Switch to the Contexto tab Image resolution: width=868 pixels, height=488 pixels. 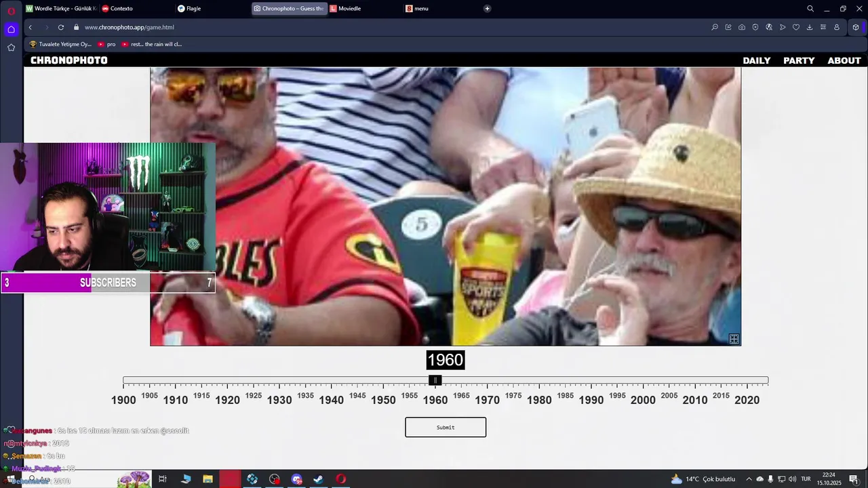click(136, 9)
